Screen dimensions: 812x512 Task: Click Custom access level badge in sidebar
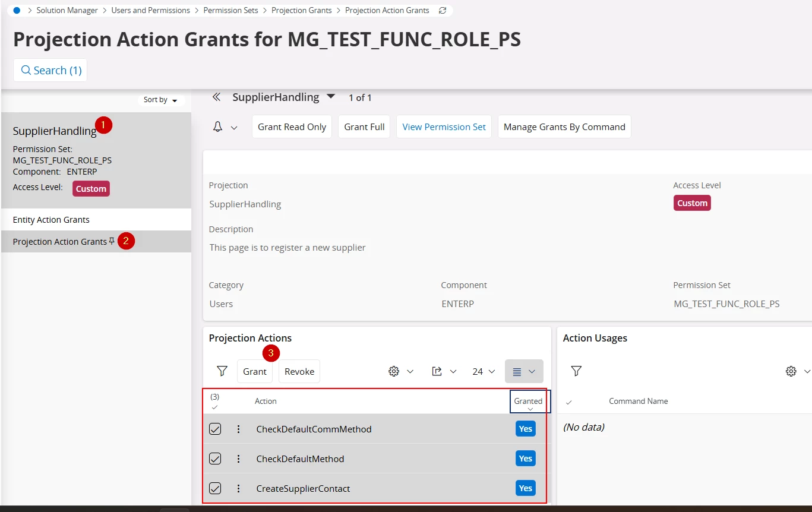tap(91, 189)
